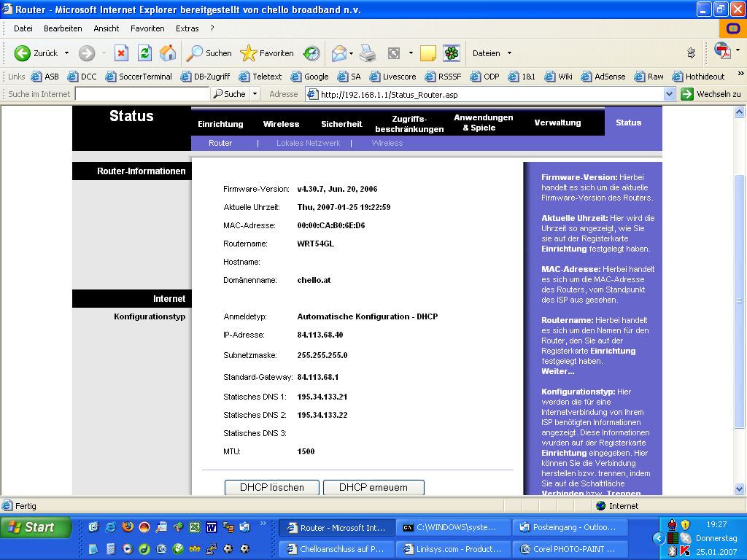Click the Stop loading icon in toolbar
This screenshot has width=747, height=560.
[x=122, y=53]
